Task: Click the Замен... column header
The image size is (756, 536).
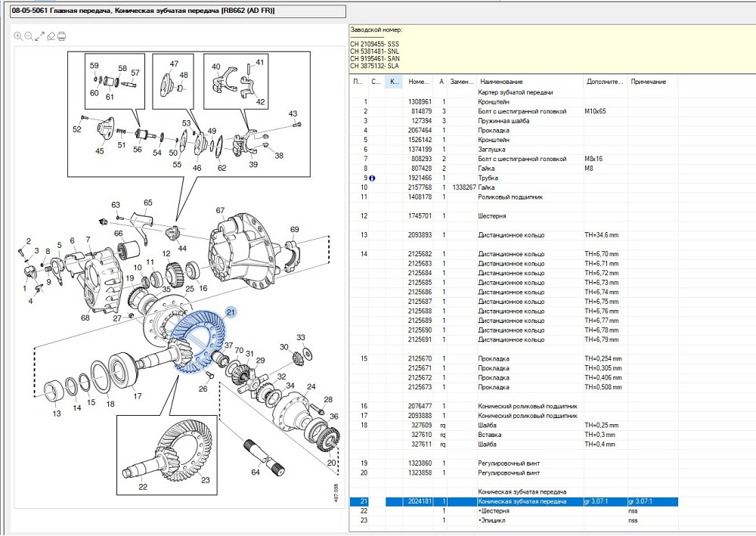Action: point(461,82)
